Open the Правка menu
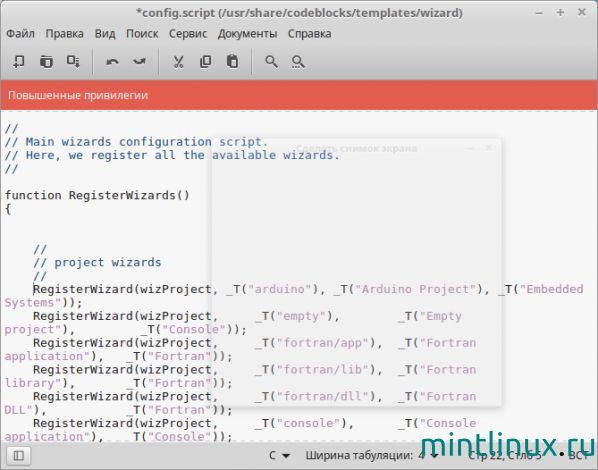Screen dimensions: 598x470 point(64,34)
